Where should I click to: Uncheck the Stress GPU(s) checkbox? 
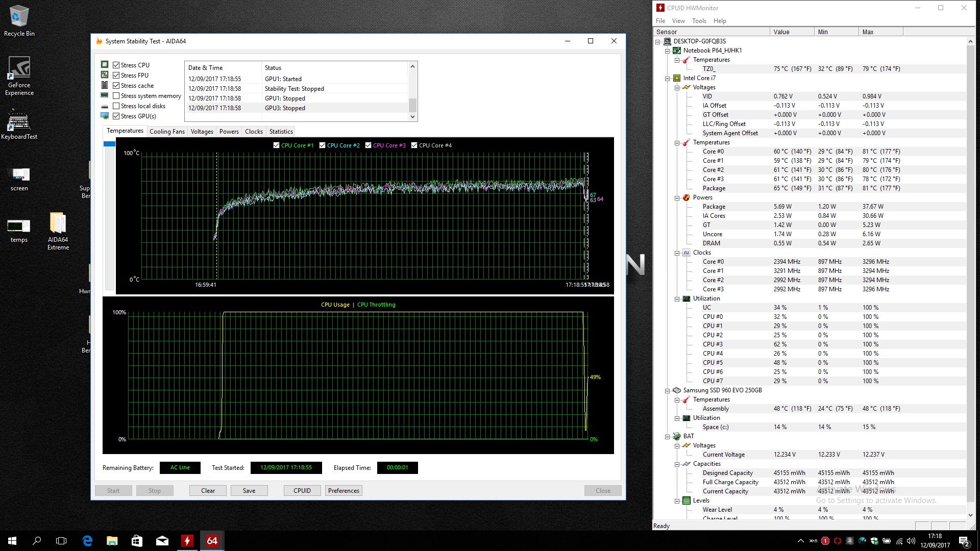tap(116, 116)
